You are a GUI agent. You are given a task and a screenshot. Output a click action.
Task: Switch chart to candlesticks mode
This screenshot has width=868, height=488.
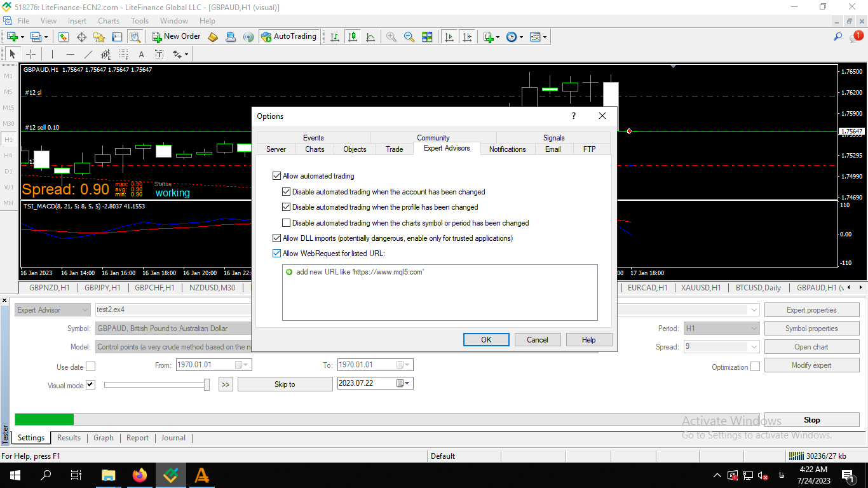(x=353, y=37)
